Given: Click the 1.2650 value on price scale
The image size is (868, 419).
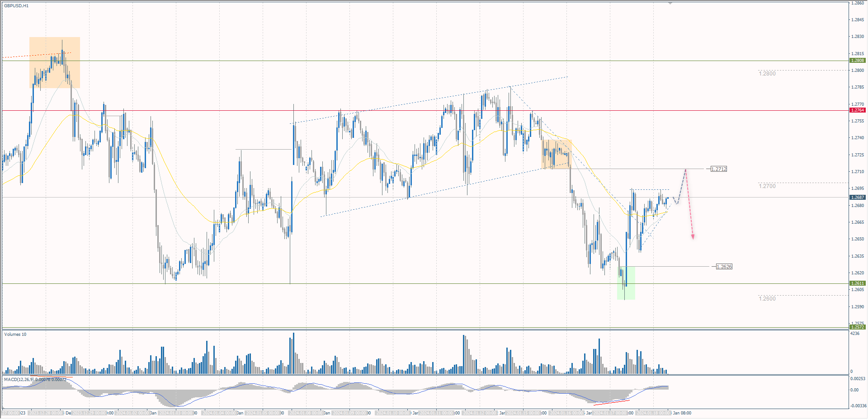Looking at the screenshot, I should point(858,239).
